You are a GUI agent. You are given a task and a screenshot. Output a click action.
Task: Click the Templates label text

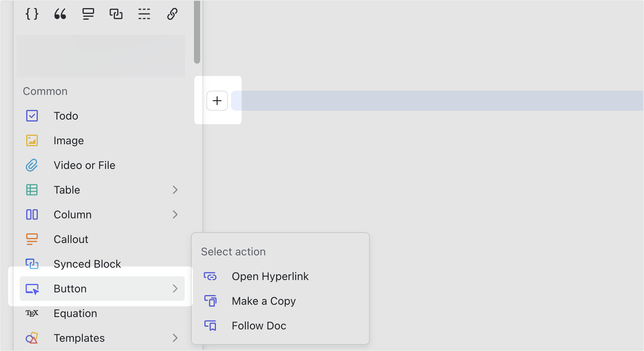tap(79, 338)
